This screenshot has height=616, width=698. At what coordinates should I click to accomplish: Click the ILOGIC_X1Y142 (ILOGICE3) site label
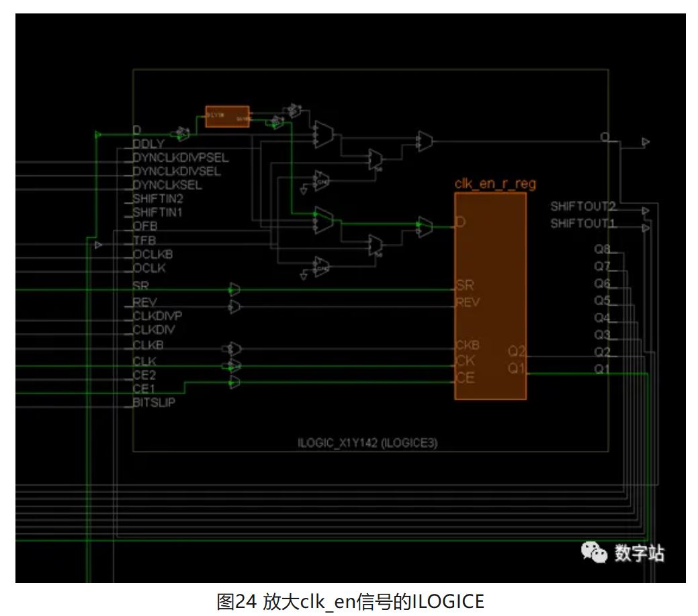pyautogui.click(x=367, y=443)
